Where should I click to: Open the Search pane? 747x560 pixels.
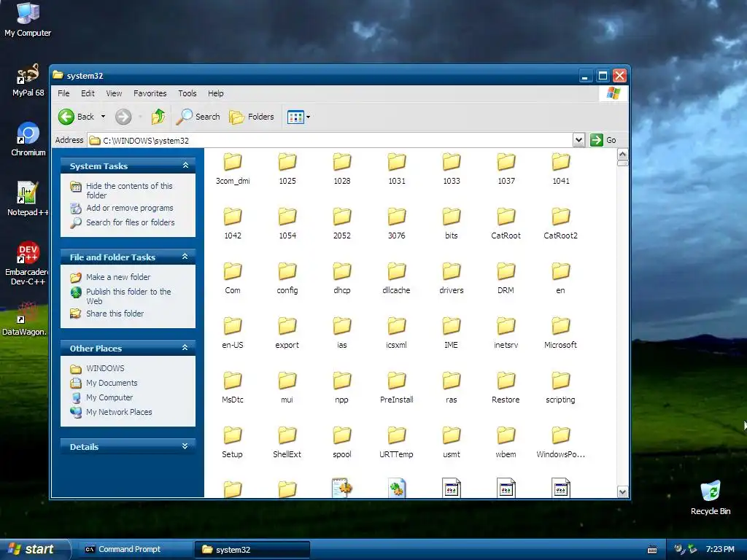pyautogui.click(x=198, y=117)
